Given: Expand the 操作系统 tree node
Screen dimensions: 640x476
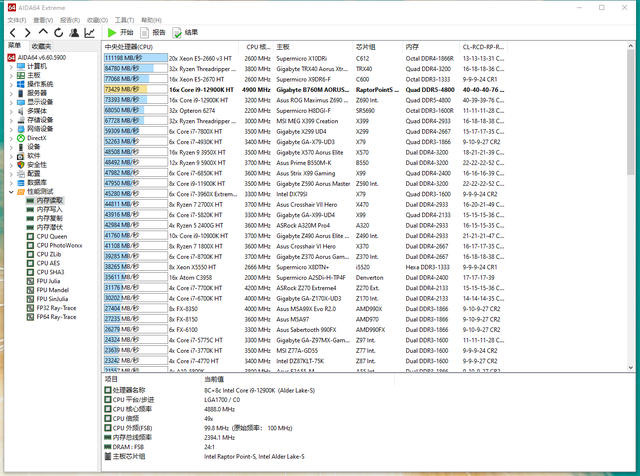Looking at the screenshot, I should point(11,85).
